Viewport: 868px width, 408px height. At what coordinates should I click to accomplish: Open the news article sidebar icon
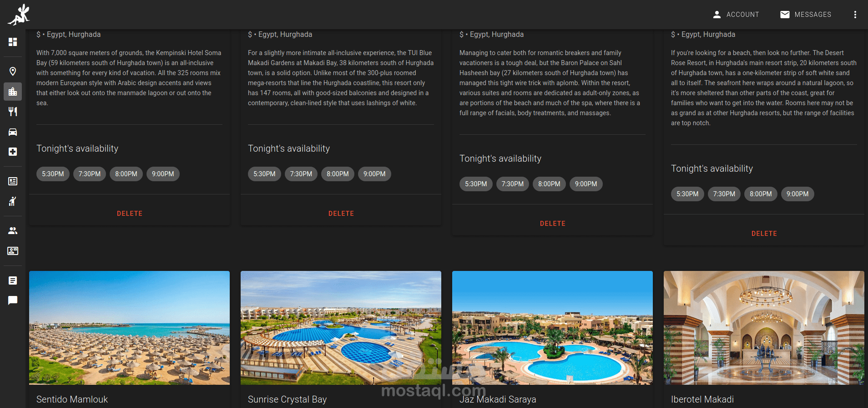tap(13, 181)
